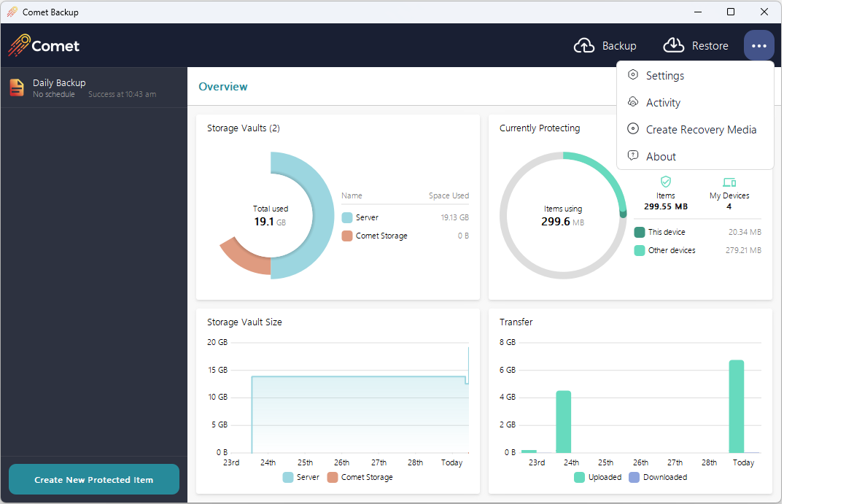Click the Activity icon in dropdown menu
The width and height of the screenshot is (846, 504).
tap(633, 102)
